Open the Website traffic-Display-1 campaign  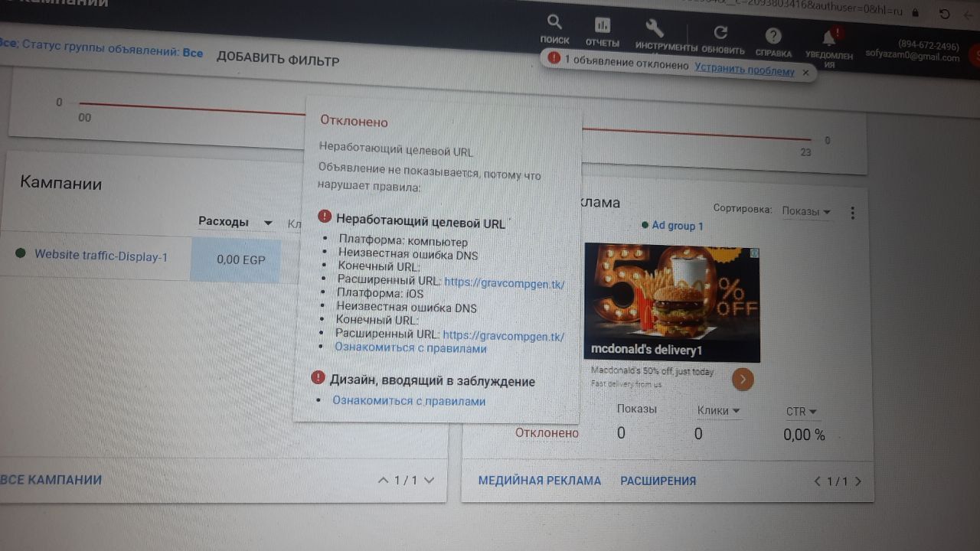101,256
